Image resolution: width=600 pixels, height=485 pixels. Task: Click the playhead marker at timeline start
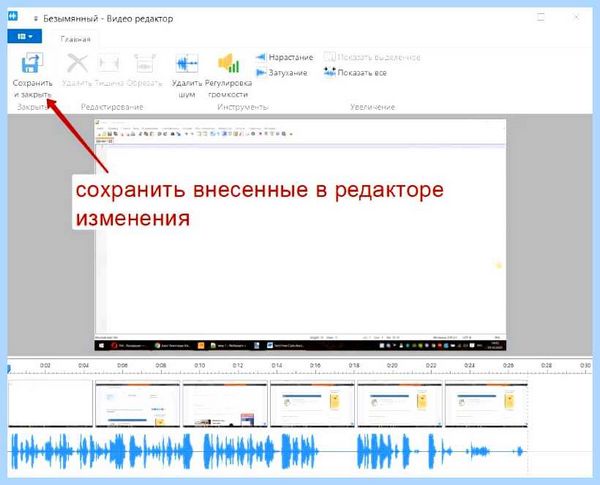click(9, 369)
